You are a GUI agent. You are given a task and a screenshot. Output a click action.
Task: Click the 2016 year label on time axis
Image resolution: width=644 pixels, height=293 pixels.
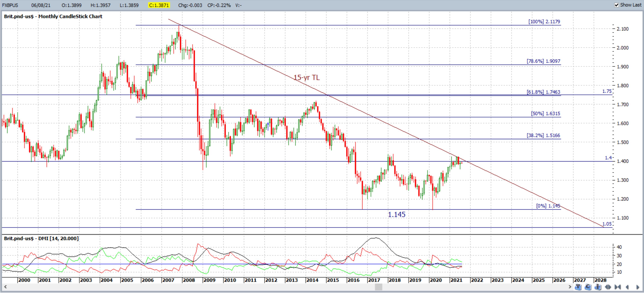point(353,280)
